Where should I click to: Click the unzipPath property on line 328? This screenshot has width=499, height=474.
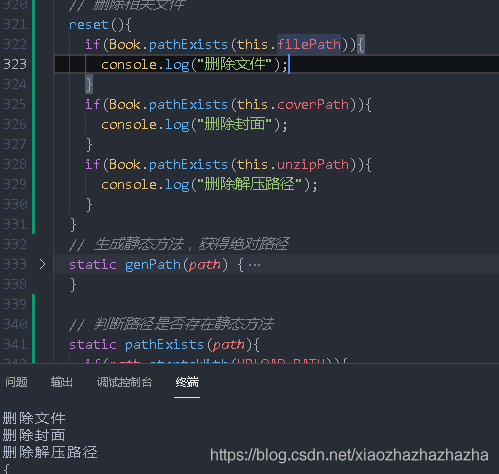tap(313, 164)
